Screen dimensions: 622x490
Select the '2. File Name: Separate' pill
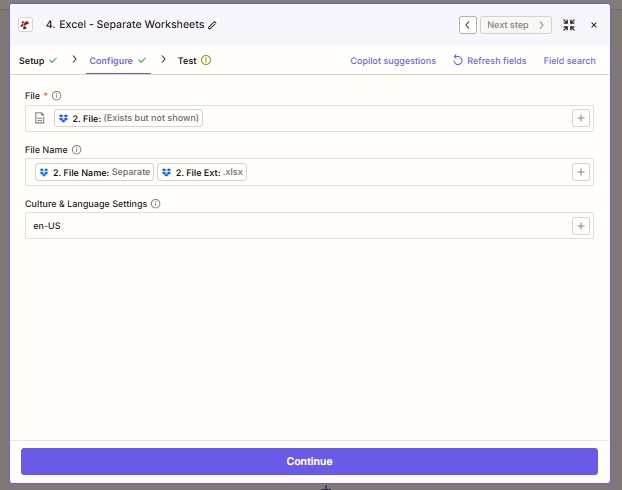94,172
